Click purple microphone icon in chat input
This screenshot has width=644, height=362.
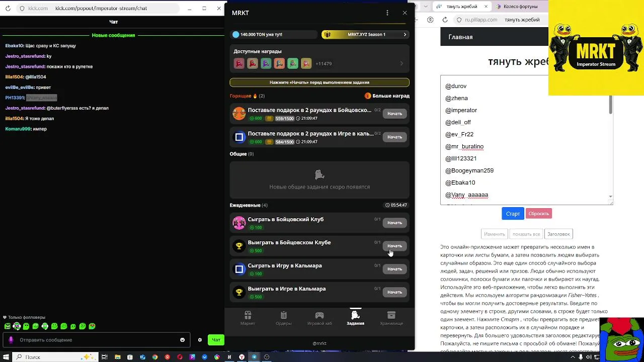click(11, 340)
